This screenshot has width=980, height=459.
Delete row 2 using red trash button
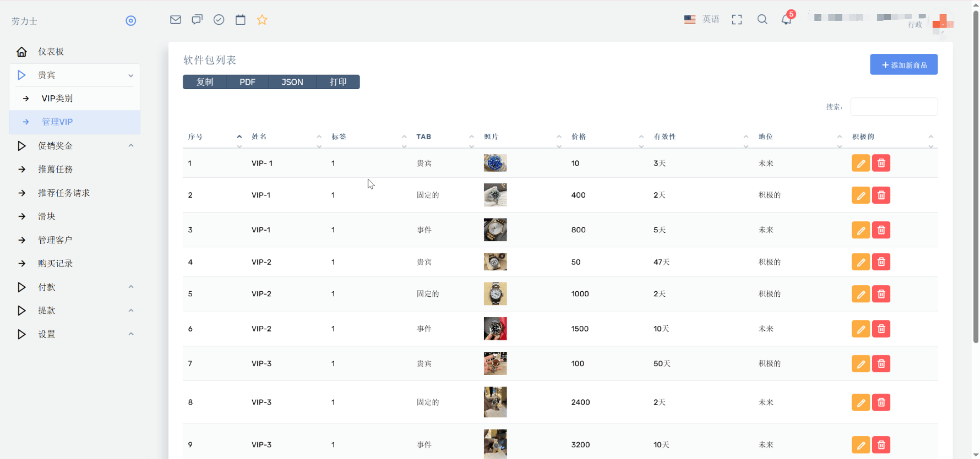(x=881, y=195)
